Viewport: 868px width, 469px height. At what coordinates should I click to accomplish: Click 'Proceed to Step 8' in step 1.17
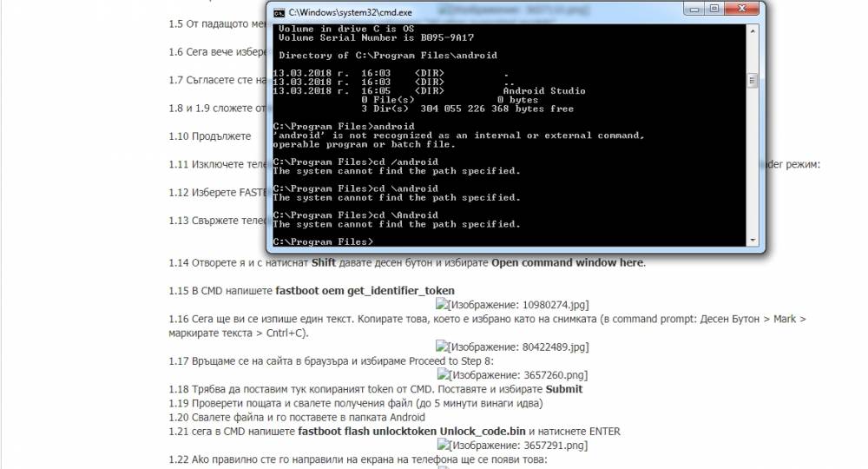450,361
